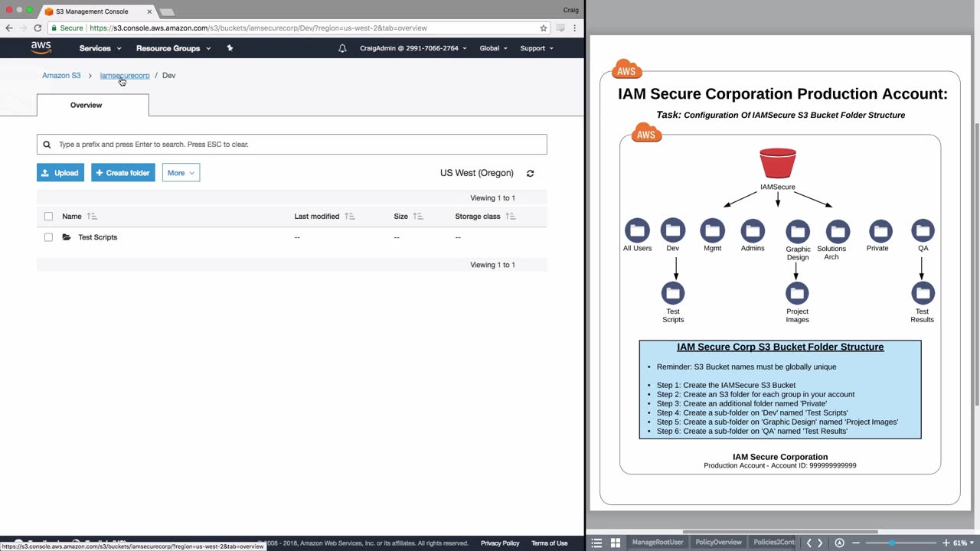Show the page list view in diagram app

pos(597,543)
